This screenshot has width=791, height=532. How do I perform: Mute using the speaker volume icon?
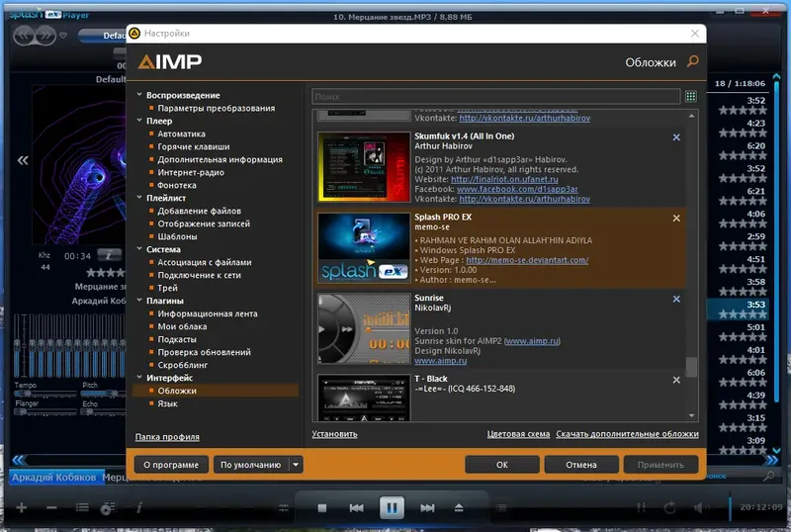pyautogui.click(x=701, y=507)
